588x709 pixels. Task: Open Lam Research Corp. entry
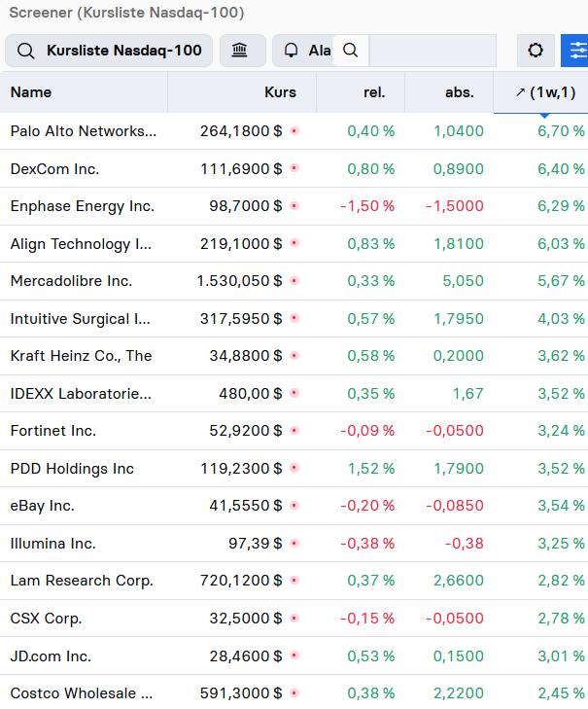(x=82, y=581)
